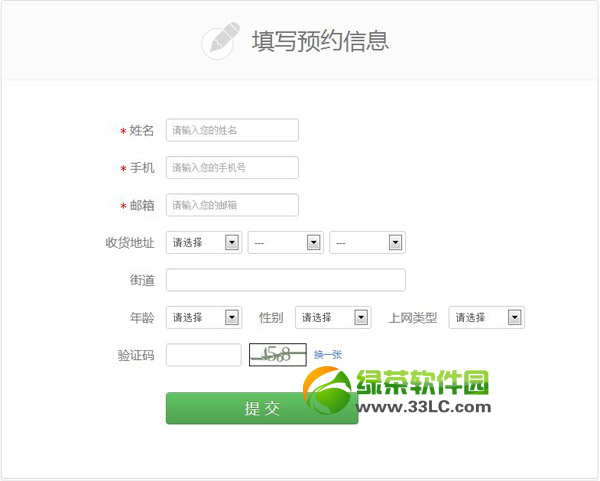Open the third 收货地址 district dropdown
600x481 pixels.
click(x=366, y=242)
